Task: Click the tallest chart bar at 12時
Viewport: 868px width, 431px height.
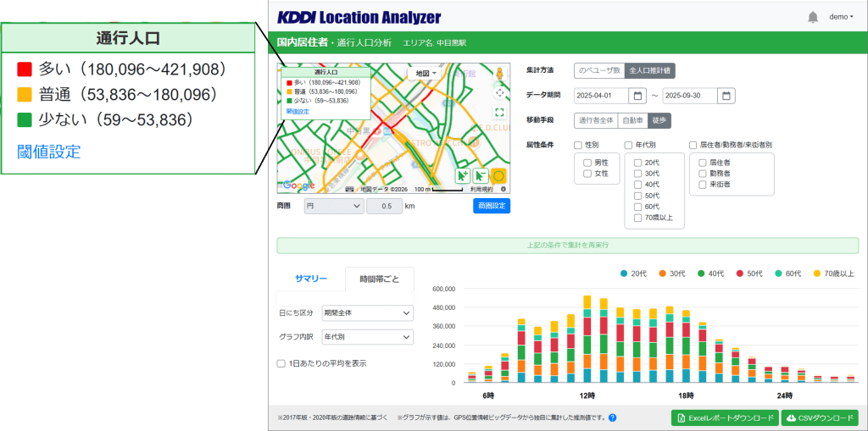Action: pyautogui.click(x=587, y=340)
